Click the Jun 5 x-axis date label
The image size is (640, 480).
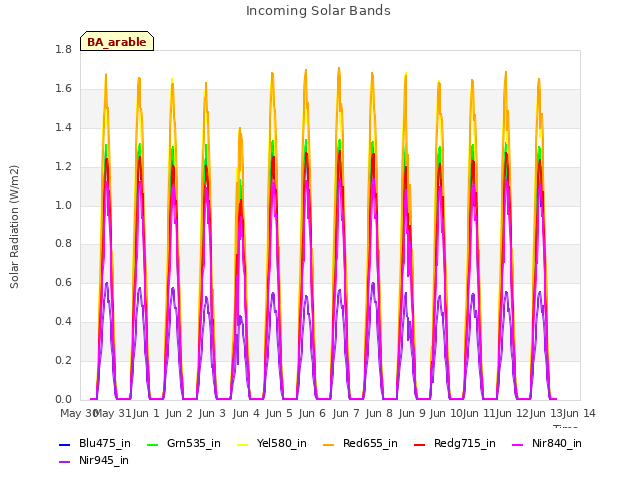(279, 413)
